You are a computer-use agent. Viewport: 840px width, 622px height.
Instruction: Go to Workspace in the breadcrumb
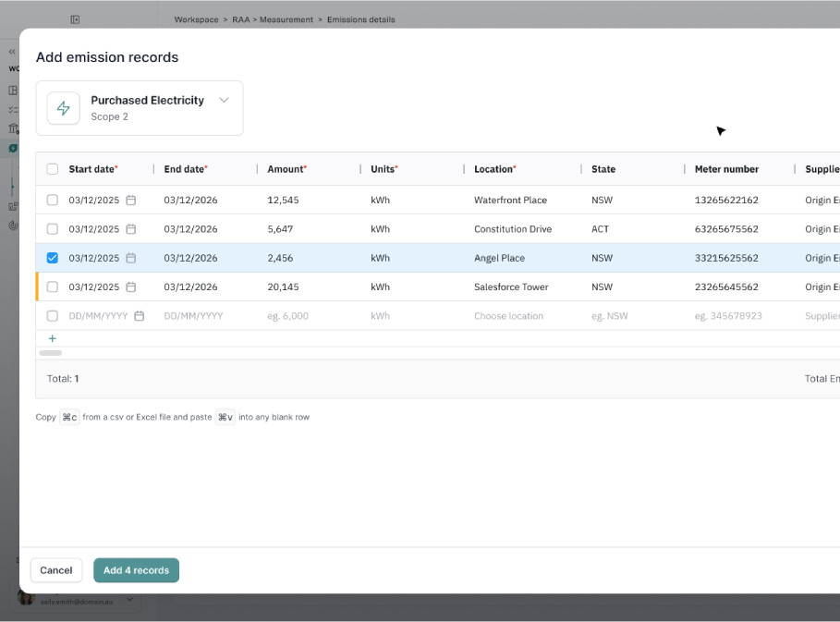196,19
